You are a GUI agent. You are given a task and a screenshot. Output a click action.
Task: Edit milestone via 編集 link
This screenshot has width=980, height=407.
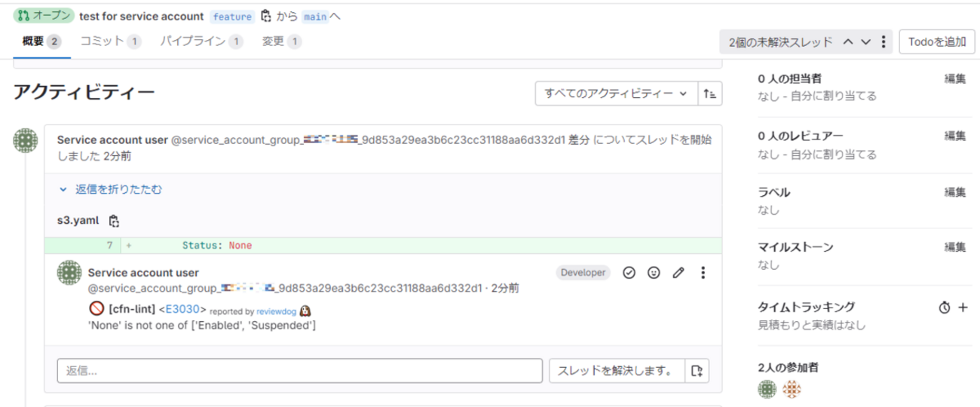[955, 247]
